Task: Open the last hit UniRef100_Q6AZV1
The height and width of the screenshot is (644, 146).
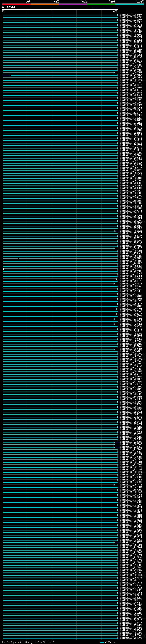Action: point(131,638)
